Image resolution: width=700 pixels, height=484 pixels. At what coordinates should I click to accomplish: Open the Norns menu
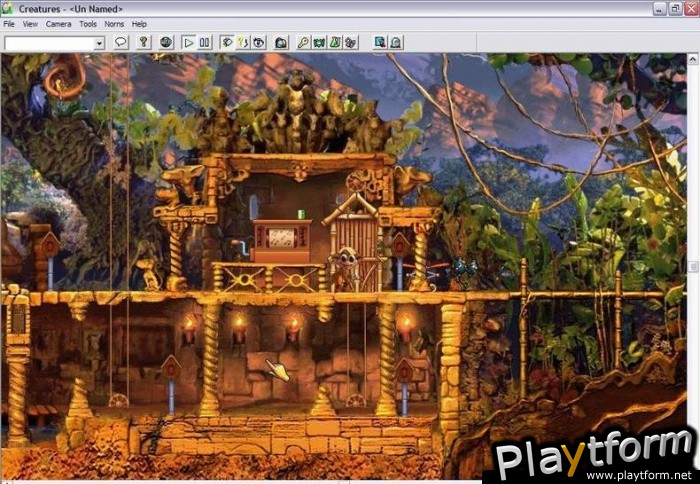114,24
